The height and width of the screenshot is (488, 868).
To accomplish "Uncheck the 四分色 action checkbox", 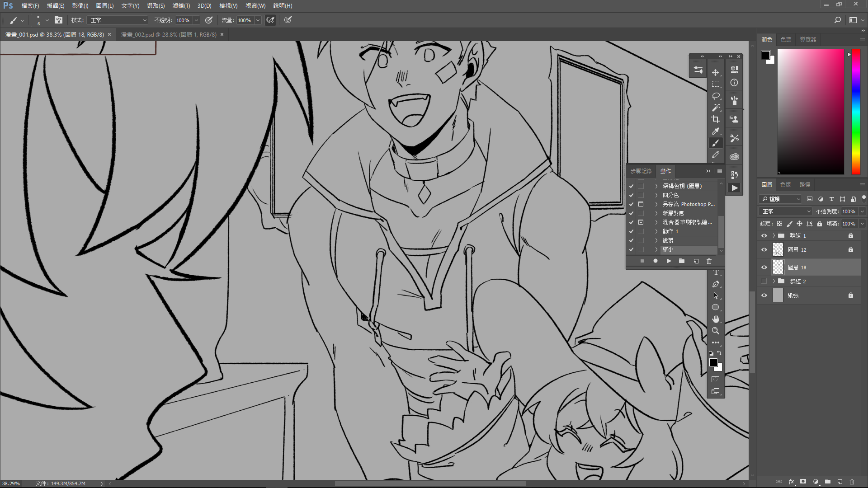I will coord(631,195).
